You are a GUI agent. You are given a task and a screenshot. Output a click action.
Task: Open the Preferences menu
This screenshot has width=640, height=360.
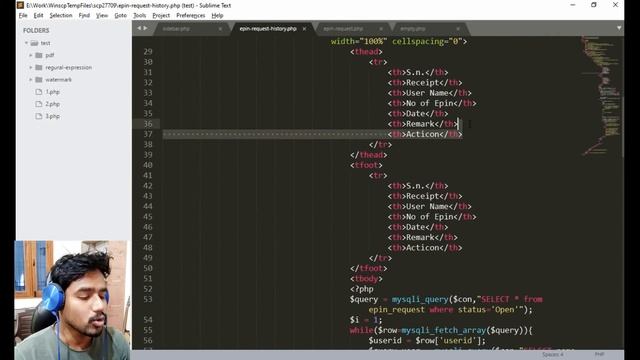(x=191, y=16)
